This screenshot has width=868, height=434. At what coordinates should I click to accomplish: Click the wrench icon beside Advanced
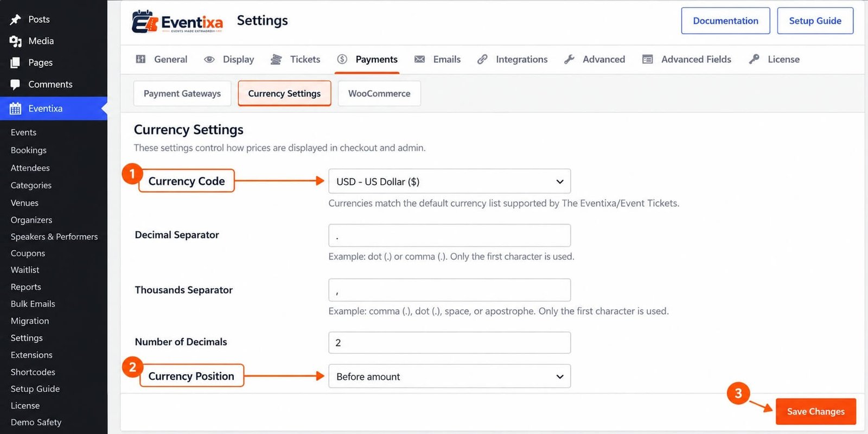[569, 59]
